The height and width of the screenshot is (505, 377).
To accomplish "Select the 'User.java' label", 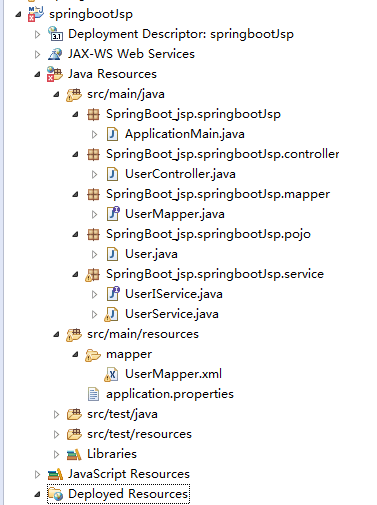I will 151,254.
